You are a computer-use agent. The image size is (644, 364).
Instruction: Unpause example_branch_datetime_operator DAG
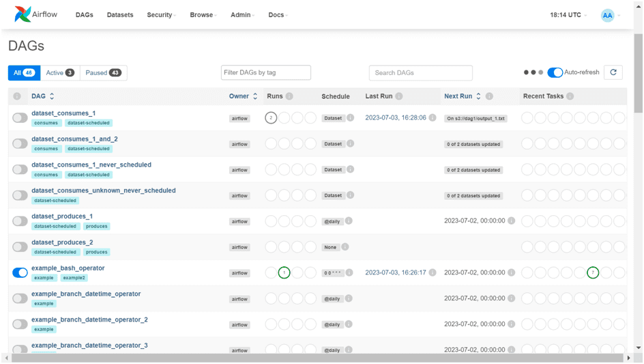pyautogui.click(x=20, y=298)
